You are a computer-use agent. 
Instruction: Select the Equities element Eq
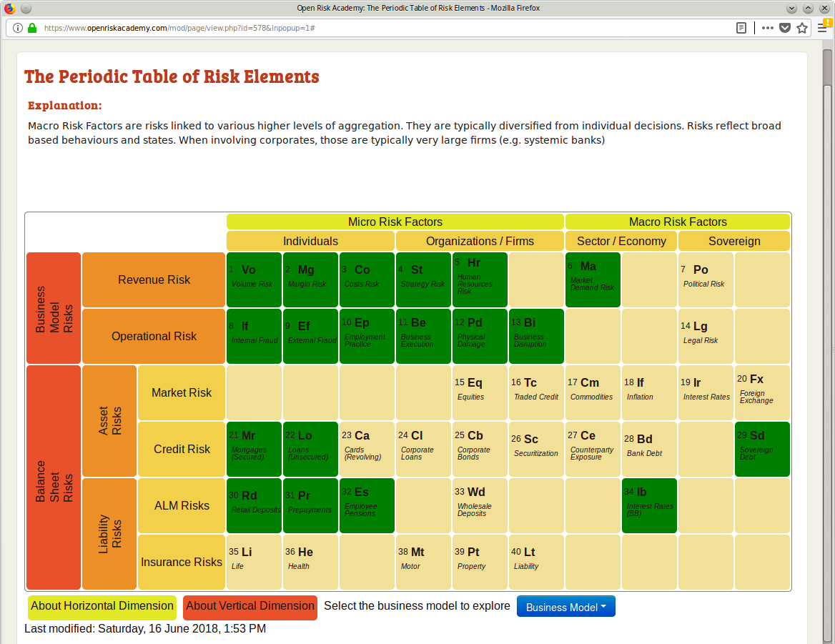click(x=480, y=393)
